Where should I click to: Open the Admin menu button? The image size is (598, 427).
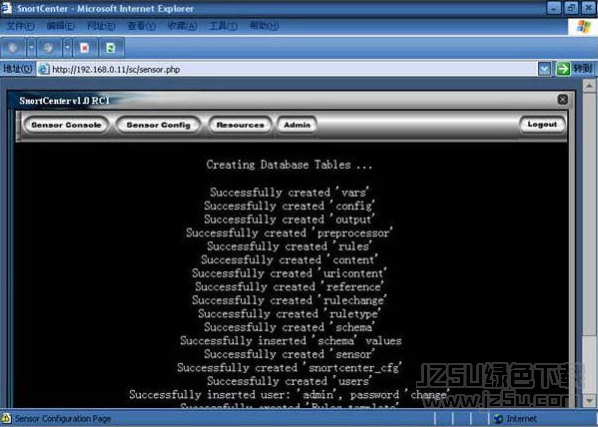[297, 125]
